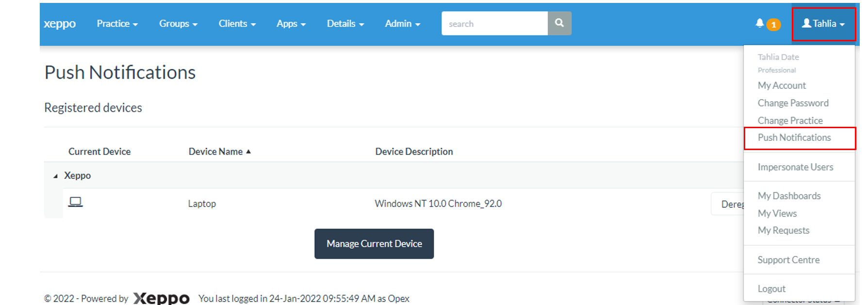868x305 pixels.
Task: Click into the search input field
Action: [x=494, y=24]
